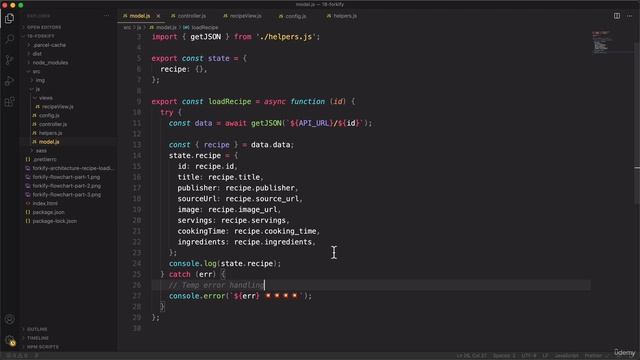Open the Run and Debug view
This screenshot has height=360, width=640.
pos(9,81)
